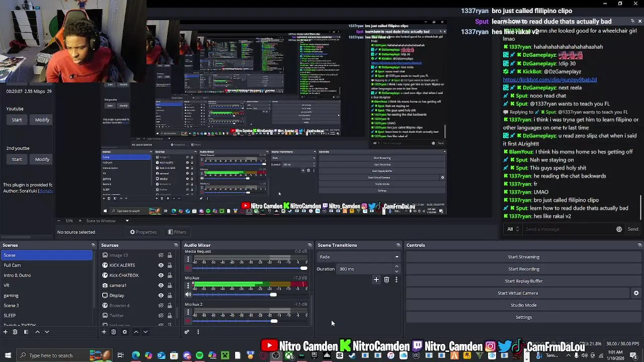Select the Intro & Outro scene

(47, 276)
